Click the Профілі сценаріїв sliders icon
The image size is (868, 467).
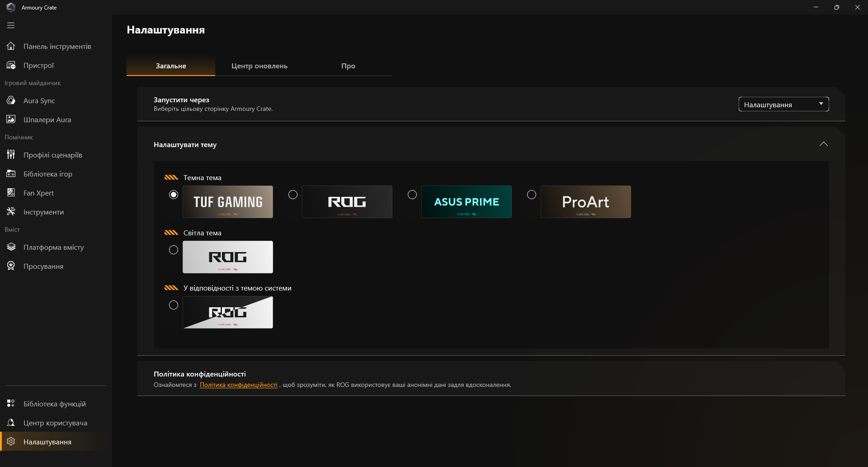coord(11,155)
